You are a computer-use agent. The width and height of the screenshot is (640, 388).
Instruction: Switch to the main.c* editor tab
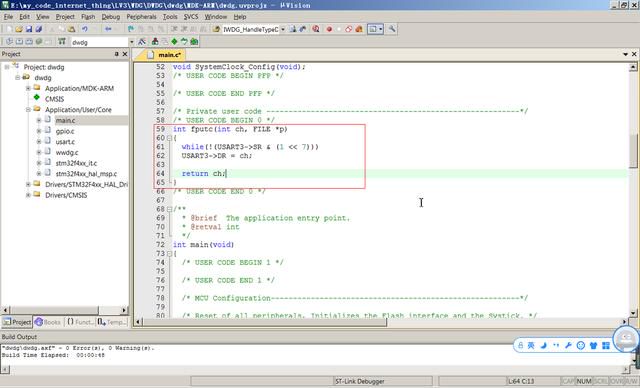pos(164,55)
